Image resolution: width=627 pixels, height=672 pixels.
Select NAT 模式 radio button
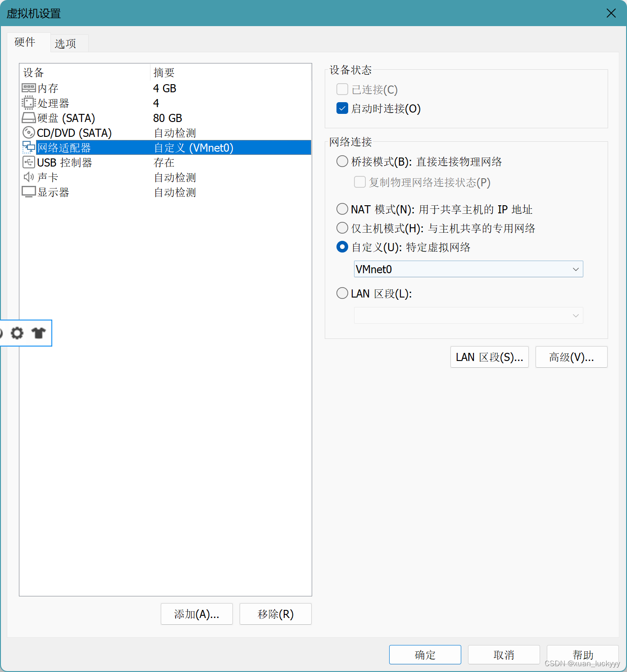click(342, 209)
